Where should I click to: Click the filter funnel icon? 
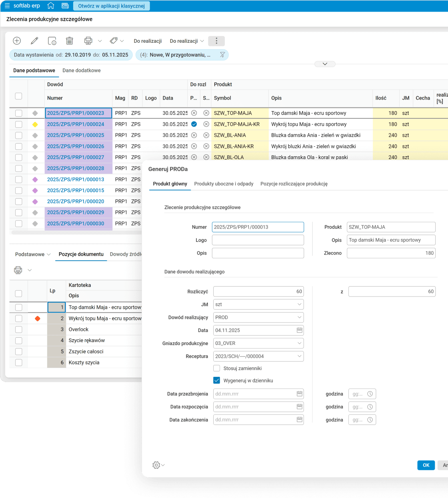[x=222, y=55]
